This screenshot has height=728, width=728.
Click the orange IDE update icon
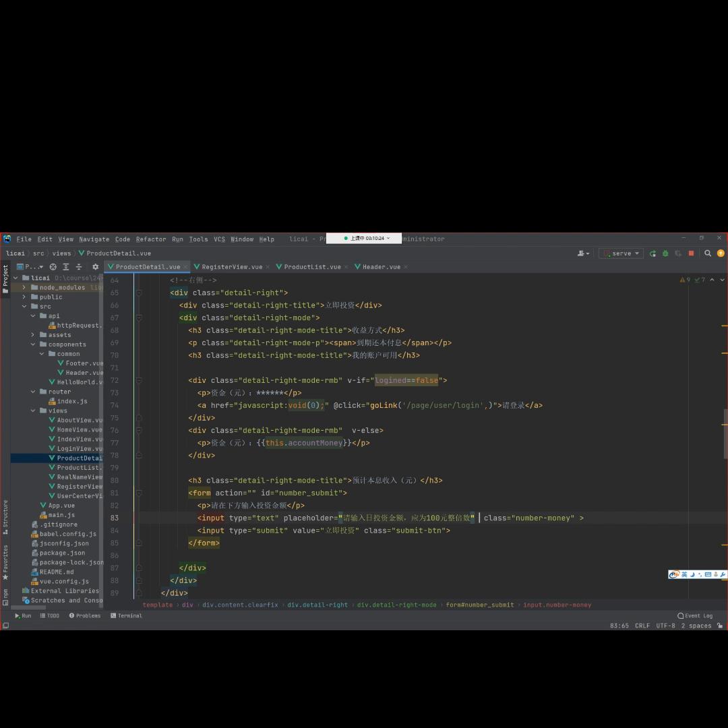721,253
